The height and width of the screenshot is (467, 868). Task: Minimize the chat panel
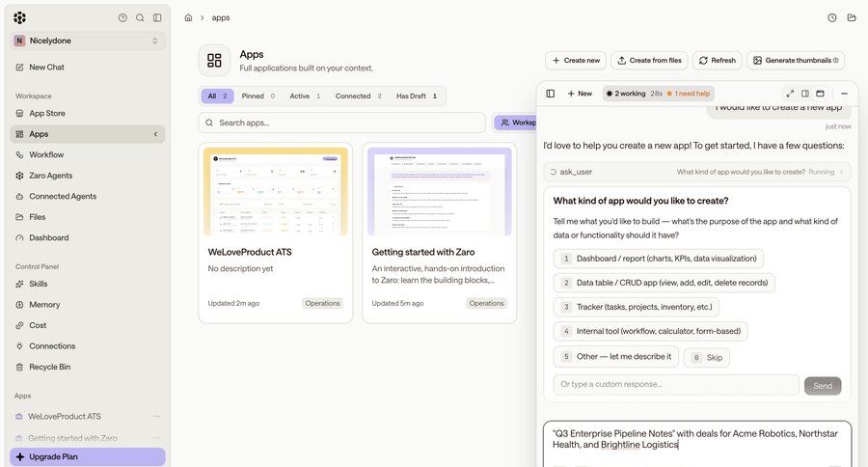click(844, 94)
